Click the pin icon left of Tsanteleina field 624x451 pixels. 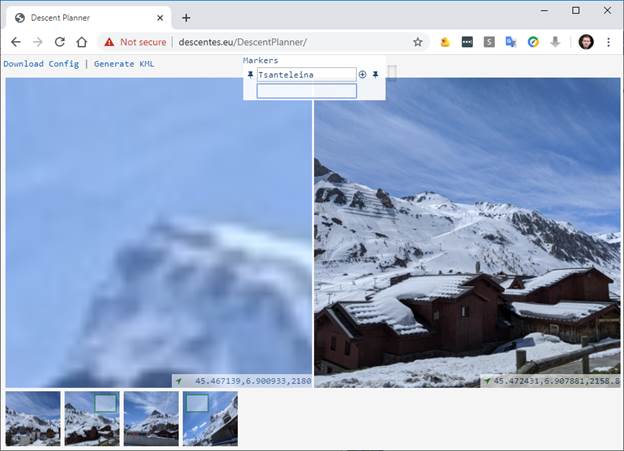click(x=250, y=74)
